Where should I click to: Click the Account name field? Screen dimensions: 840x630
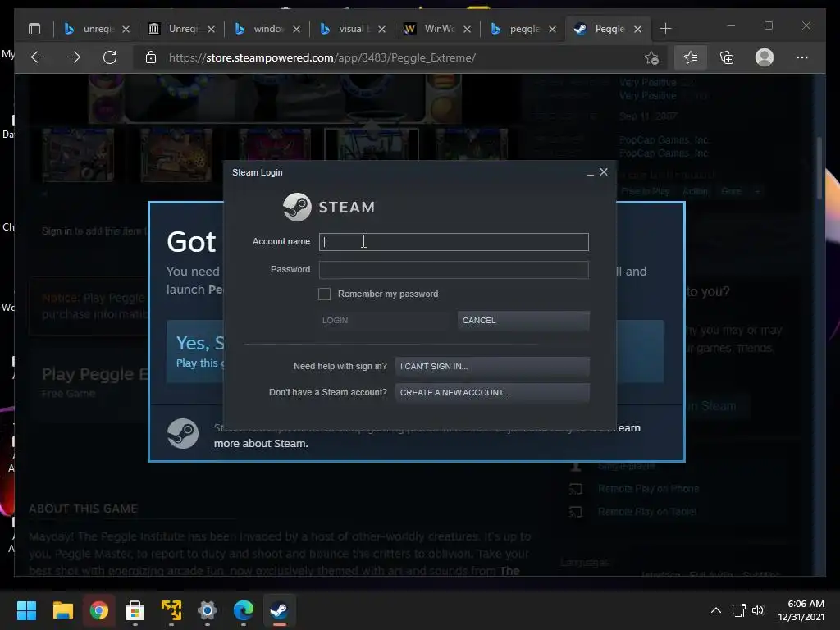coord(454,242)
